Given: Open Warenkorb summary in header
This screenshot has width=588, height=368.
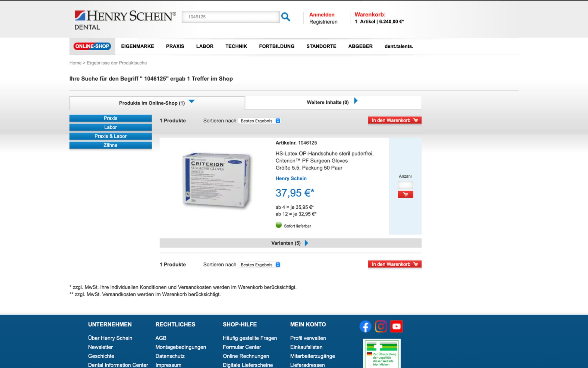Looking at the screenshot, I should 379,18.
